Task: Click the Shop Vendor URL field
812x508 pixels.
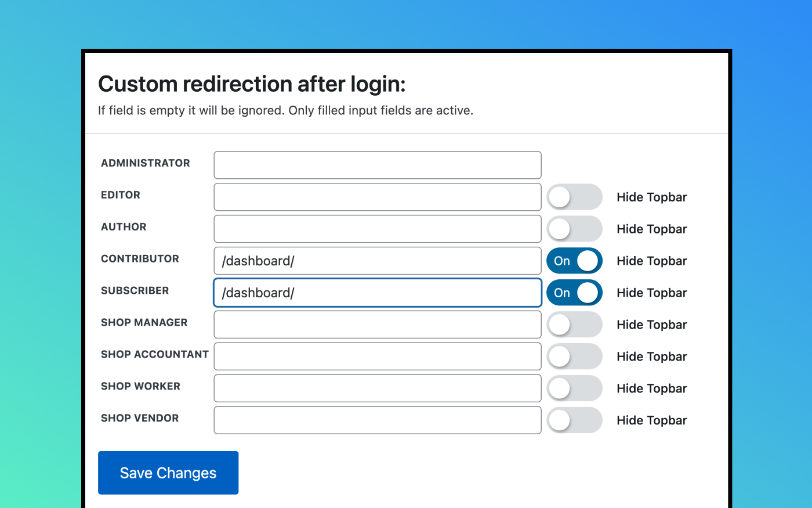Action: [377, 420]
